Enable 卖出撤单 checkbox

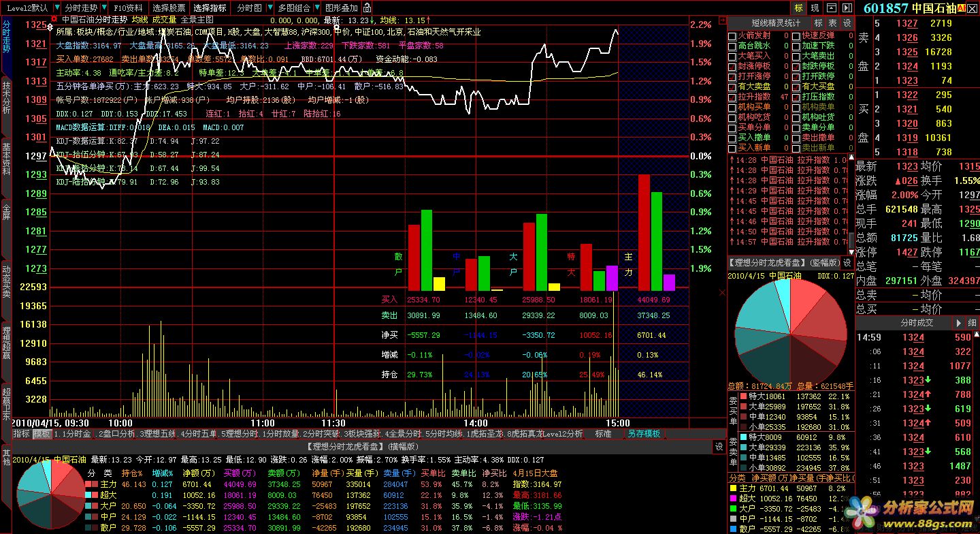pyautogui.click(x=796, y=138)
